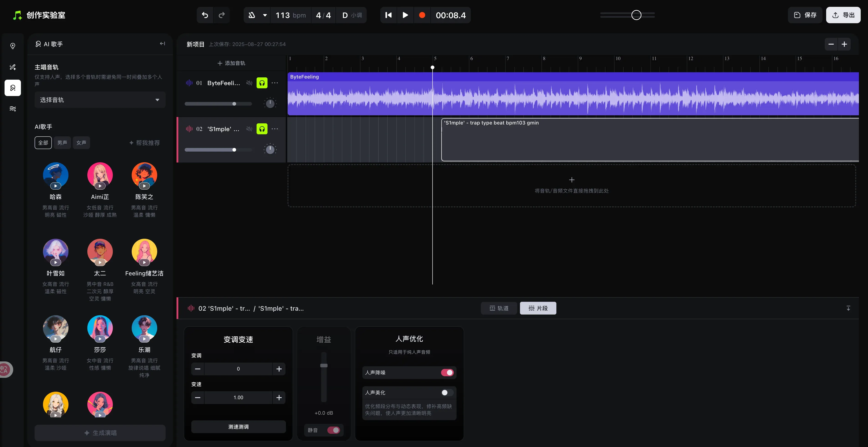Filter AI singers by 女声

point(81,143)
